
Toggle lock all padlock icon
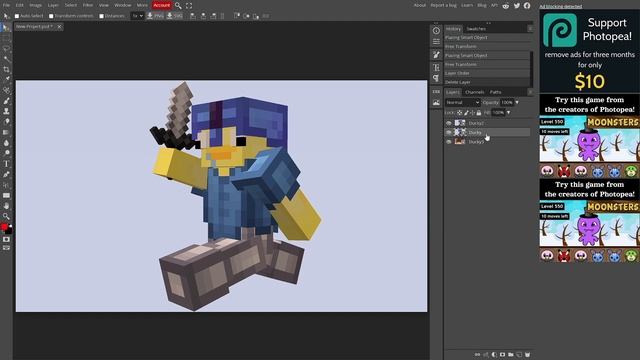(x=479, y=113)
